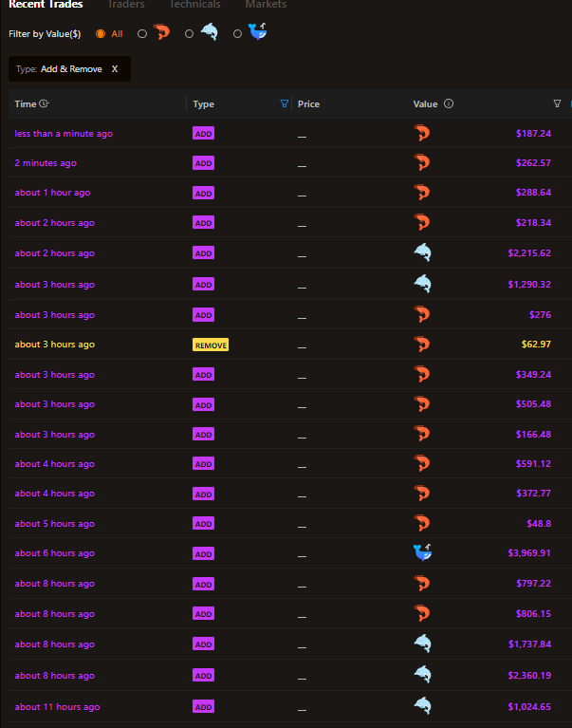Click the $62.97 value
The image size is (572, 728).
pos(536,345)
